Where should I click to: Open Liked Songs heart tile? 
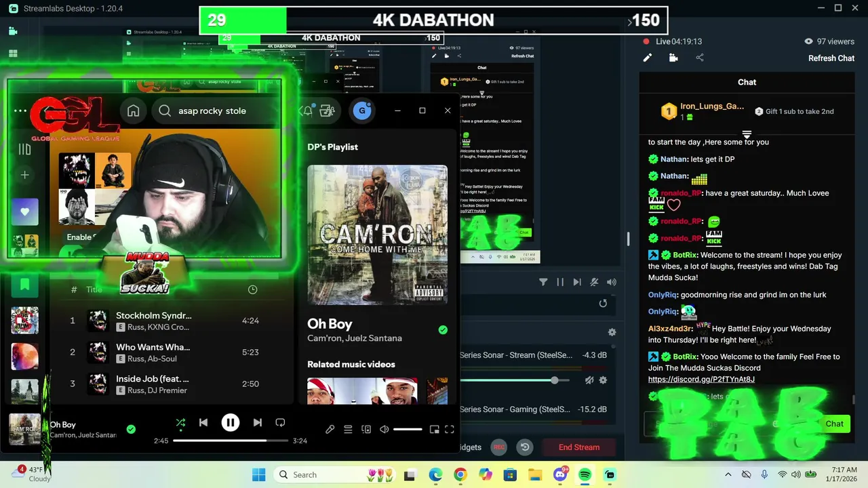click(24, 211)
